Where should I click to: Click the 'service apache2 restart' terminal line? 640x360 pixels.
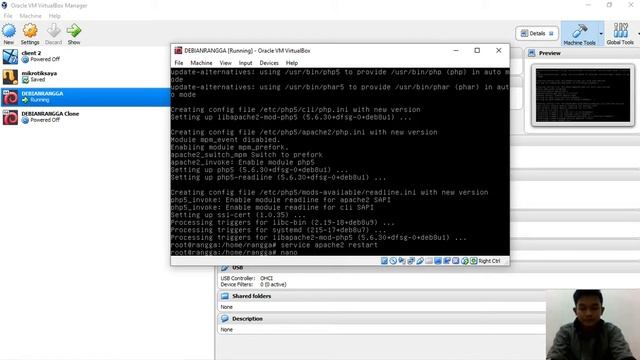pos(274,245)
